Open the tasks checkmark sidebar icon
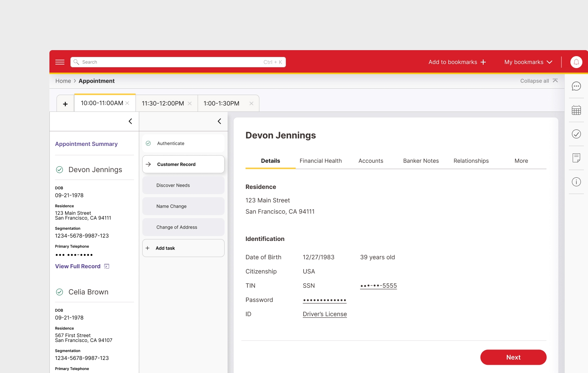The height and width of the screenshot is (373, 588). coord(576,134)
